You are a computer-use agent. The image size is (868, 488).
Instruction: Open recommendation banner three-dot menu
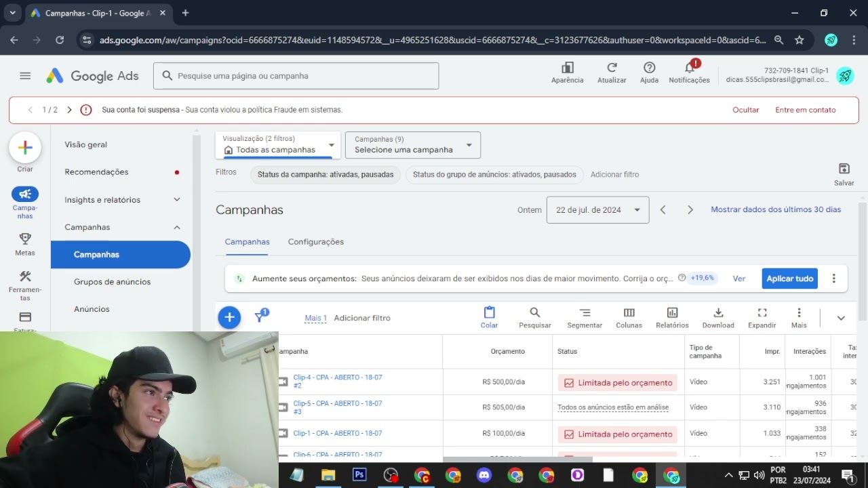point(834,279)
